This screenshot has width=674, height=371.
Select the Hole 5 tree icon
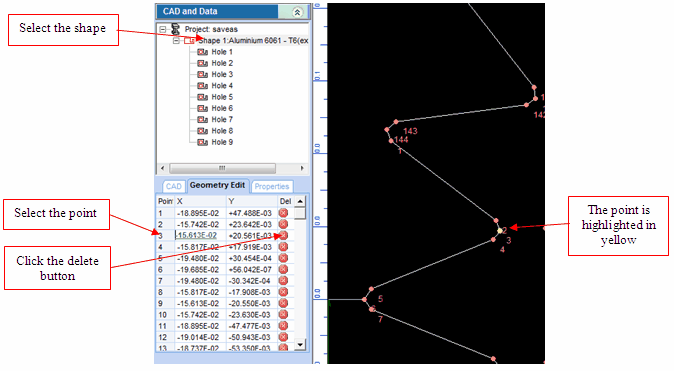202,97
